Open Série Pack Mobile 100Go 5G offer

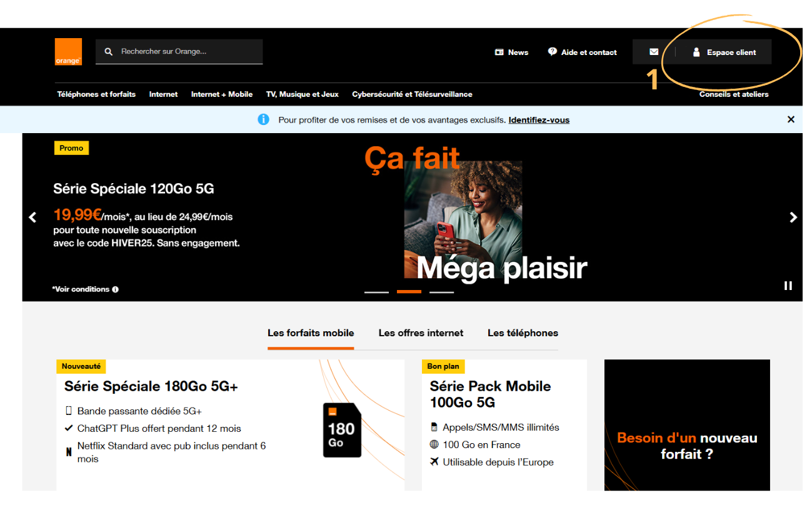click(490, 394)
